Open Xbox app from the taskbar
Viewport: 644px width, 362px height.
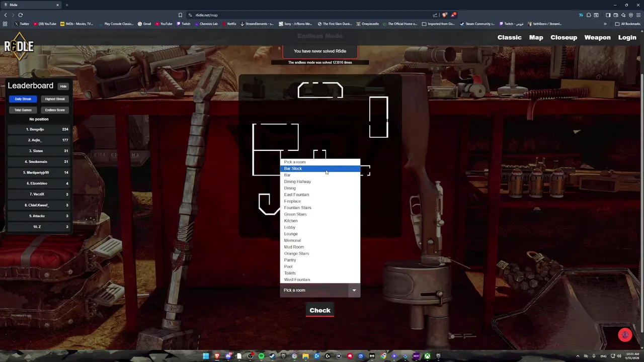[427, 356]
